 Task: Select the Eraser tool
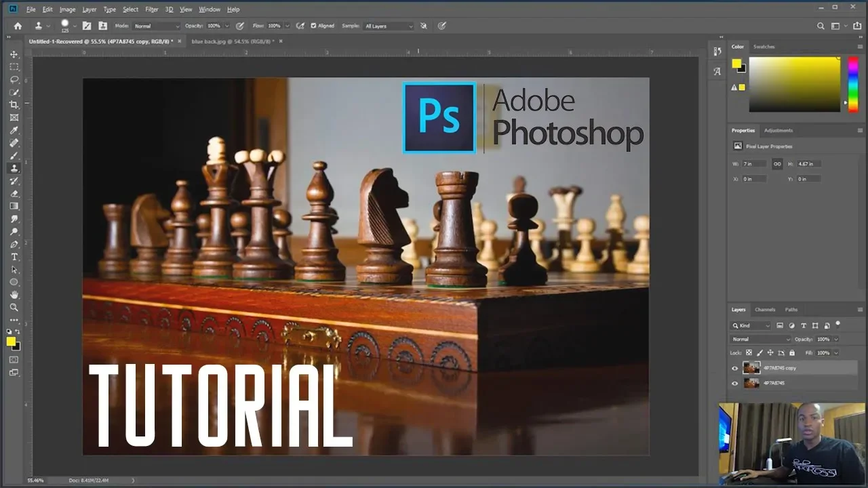coord(14,194)
